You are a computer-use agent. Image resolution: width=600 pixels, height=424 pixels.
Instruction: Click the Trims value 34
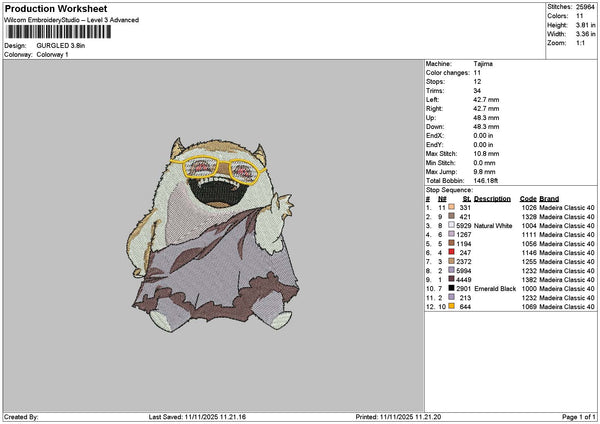477,91
